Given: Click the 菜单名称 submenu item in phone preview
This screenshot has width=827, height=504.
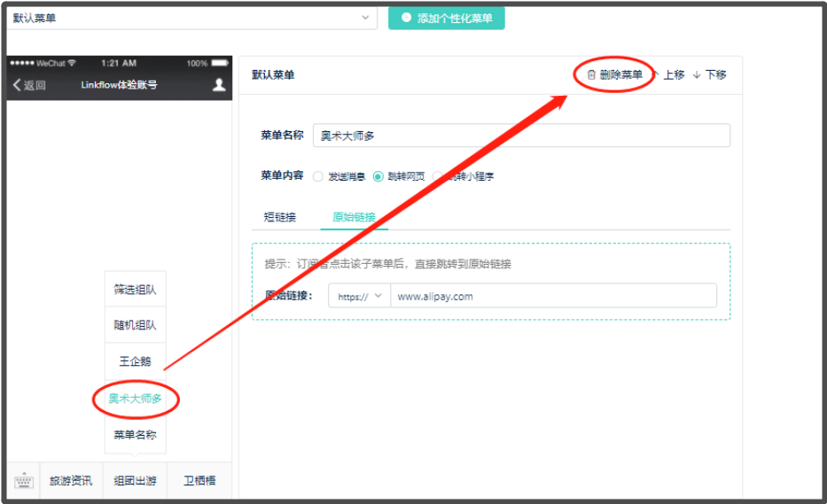Looking at the screenshot, I should pyautogui.click(x=135, y=435).
